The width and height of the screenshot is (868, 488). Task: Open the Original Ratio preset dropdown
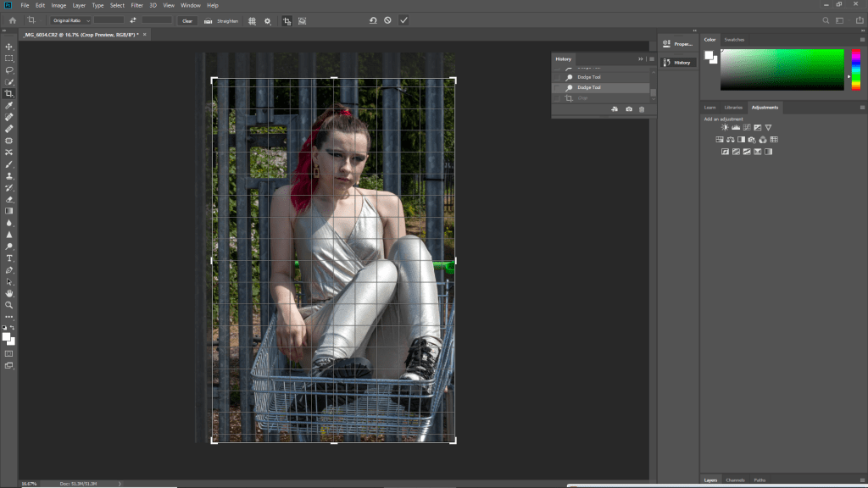69,20
